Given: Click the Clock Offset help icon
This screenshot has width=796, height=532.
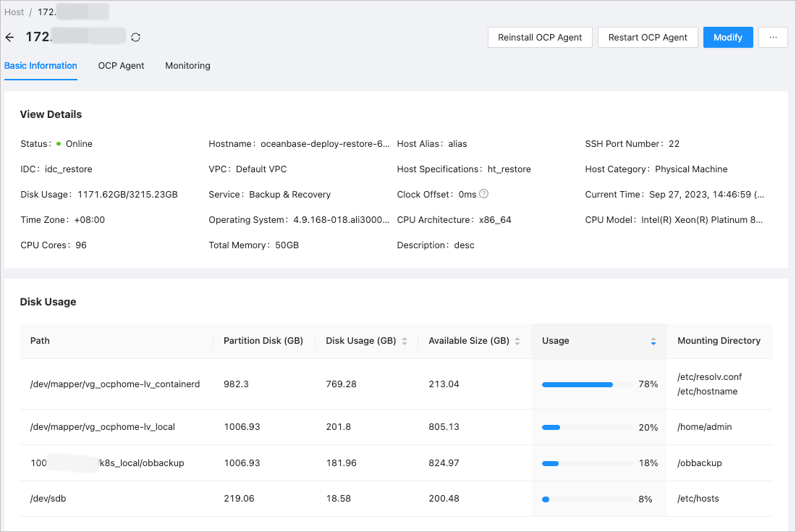Looking at the screenshot, I should tap(484, 194).
